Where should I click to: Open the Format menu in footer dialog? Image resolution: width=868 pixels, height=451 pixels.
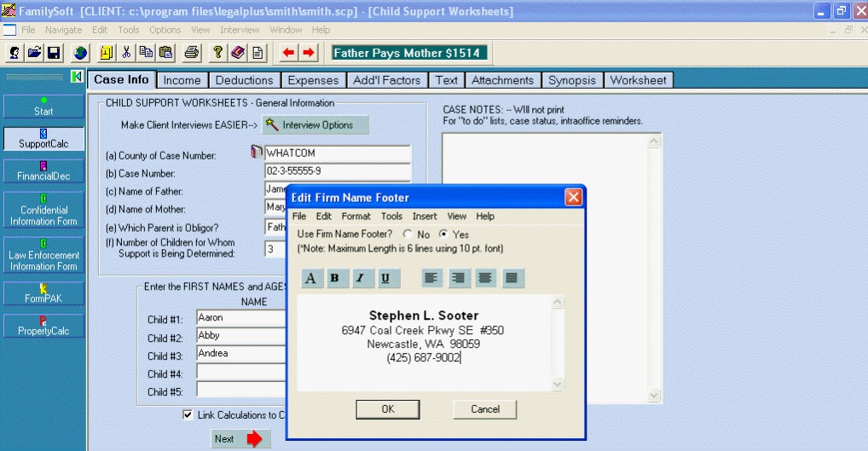(x=356, y=217)
